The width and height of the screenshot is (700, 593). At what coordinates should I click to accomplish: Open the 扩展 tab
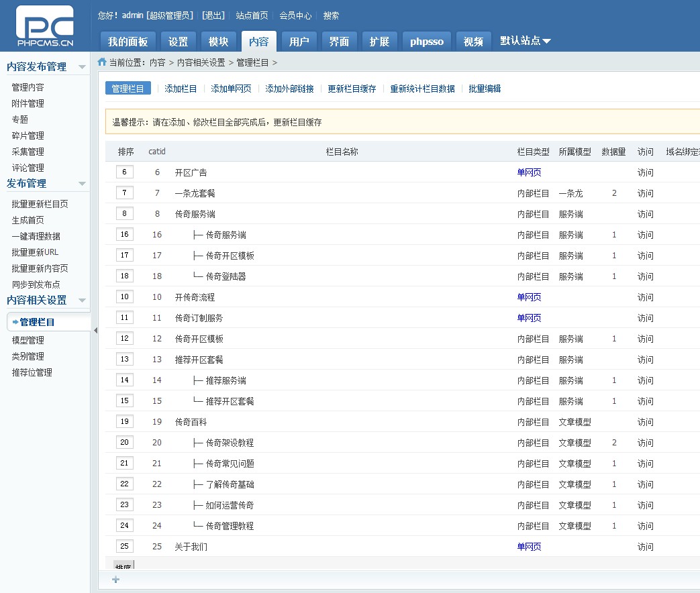[379, 42]
